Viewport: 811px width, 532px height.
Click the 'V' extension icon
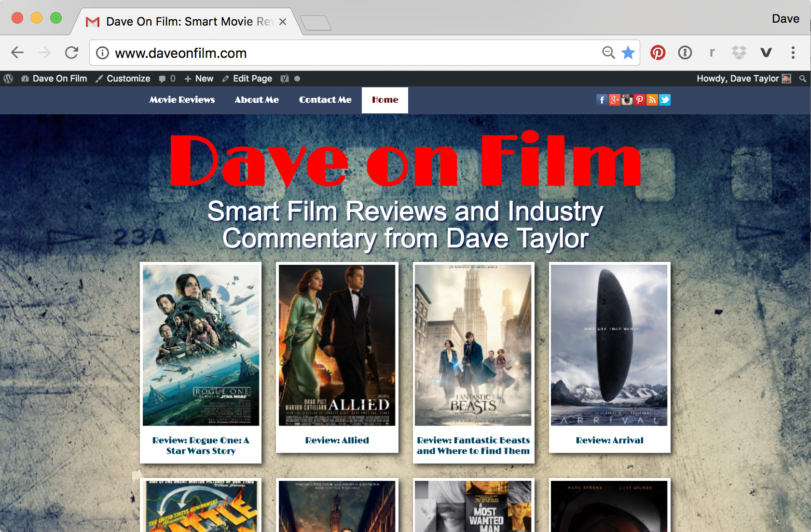pos(766,53)
